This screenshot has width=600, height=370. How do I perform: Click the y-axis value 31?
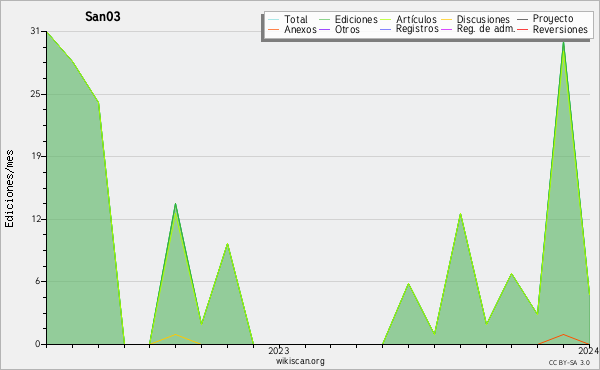click(35, 31)
